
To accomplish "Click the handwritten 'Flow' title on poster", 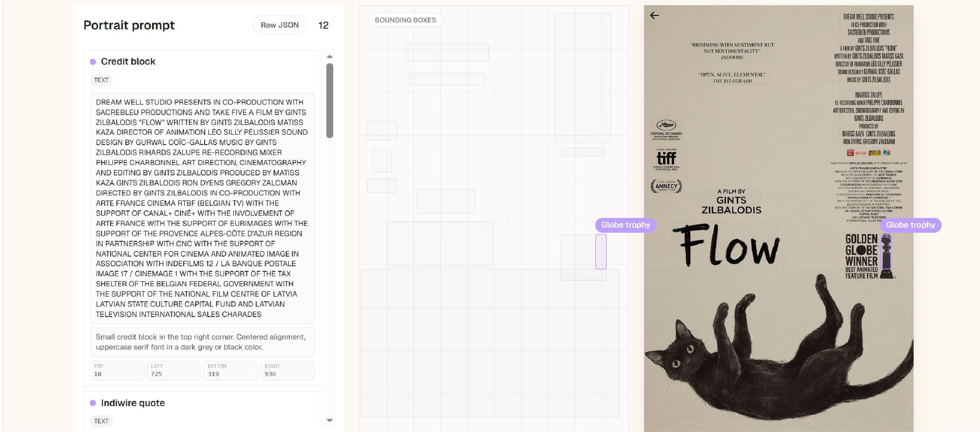I will pyautogui.click(x=727, y=245).
